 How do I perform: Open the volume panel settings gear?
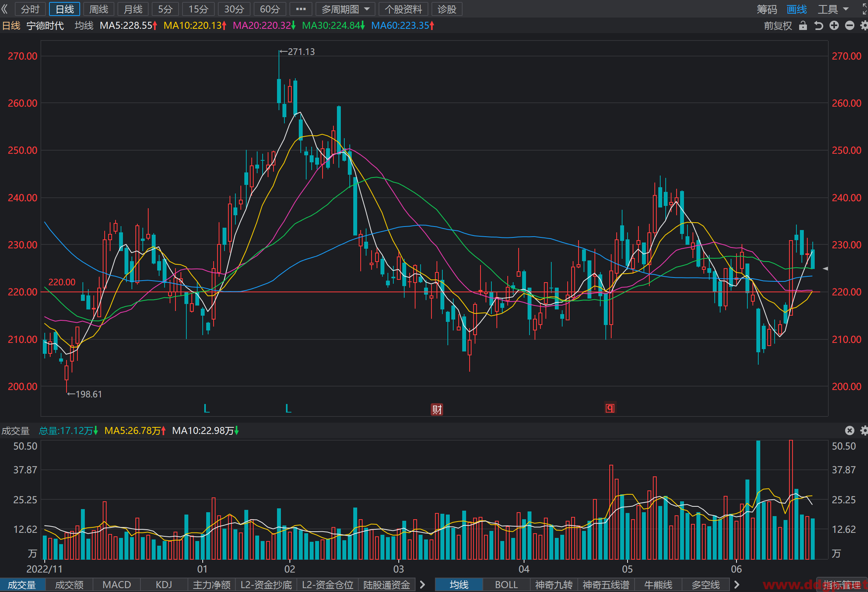coord(864,430)
